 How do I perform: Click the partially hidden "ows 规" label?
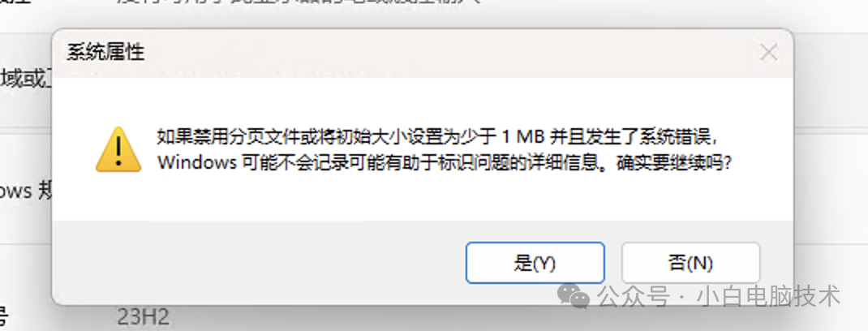point(27,191)
